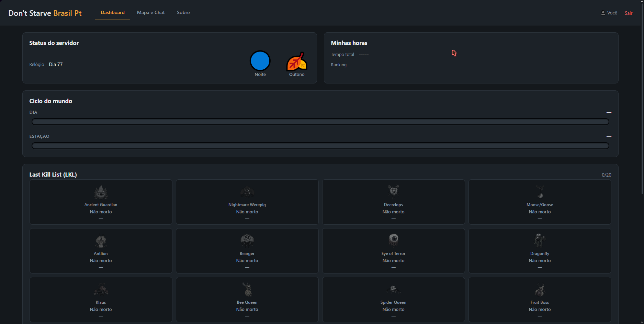Image resolution: width=644 pixels, height=324 pixels.
Task: Click the Don't Starve Brasil Pt logo
Action: click(45, 13)
